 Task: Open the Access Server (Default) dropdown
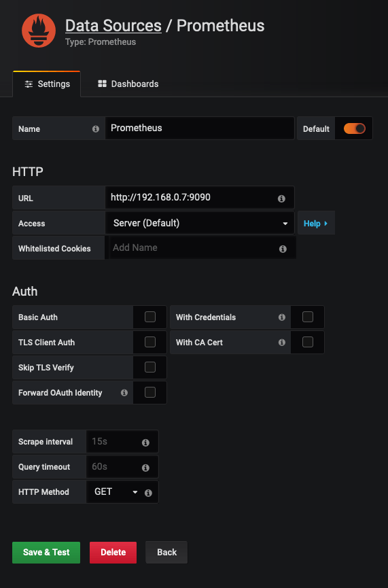coord(200,223)
